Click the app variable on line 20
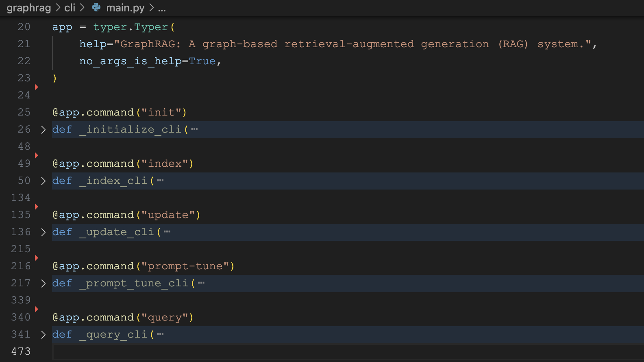 click(62, 28)
